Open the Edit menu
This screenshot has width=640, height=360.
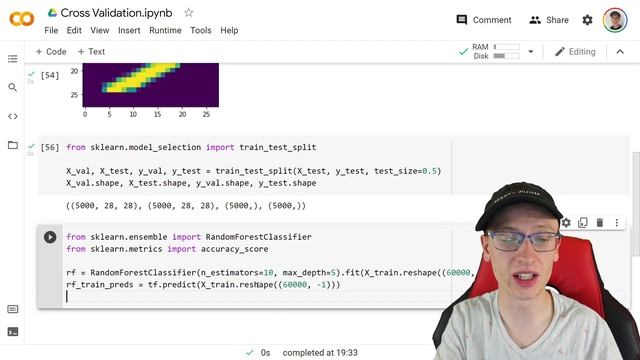(74, 30)
